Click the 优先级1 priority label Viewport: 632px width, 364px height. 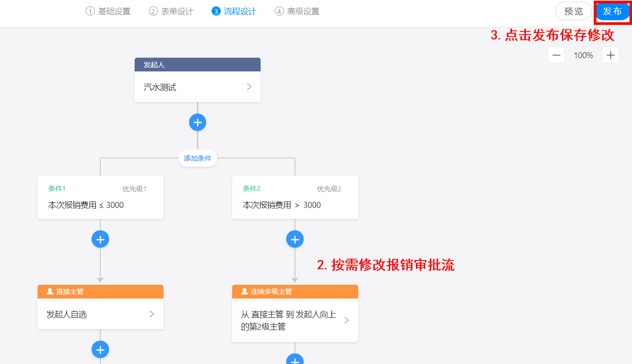pos(134,189)
